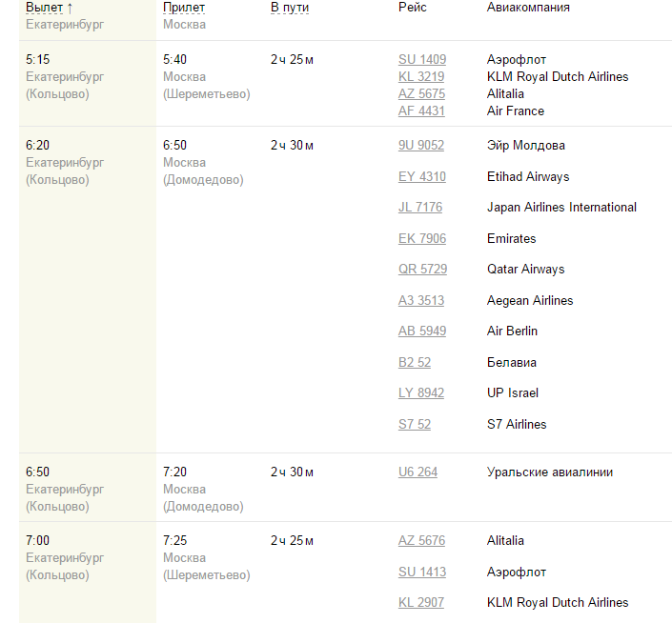Open Ural Airlines flight U6 264
Image resolution: width=672 pixels, height=623 pixels.
pos(417,472)
